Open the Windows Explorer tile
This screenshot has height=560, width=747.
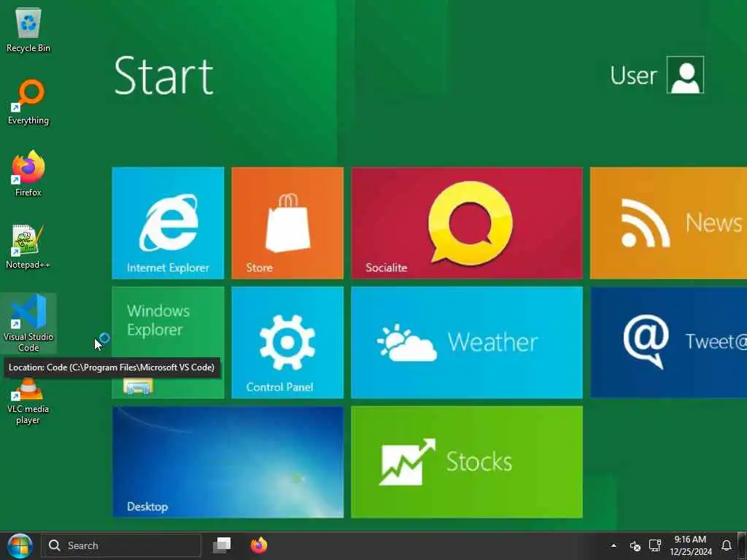168,343
